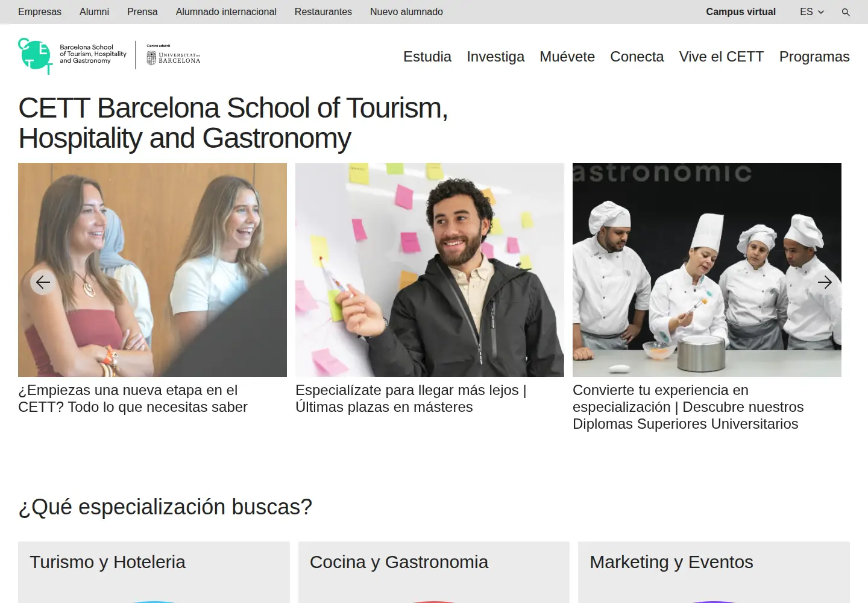Open the sticky-notes masters slide image
This screenshot has height=603, width=868.
click(x=430, y=270)
